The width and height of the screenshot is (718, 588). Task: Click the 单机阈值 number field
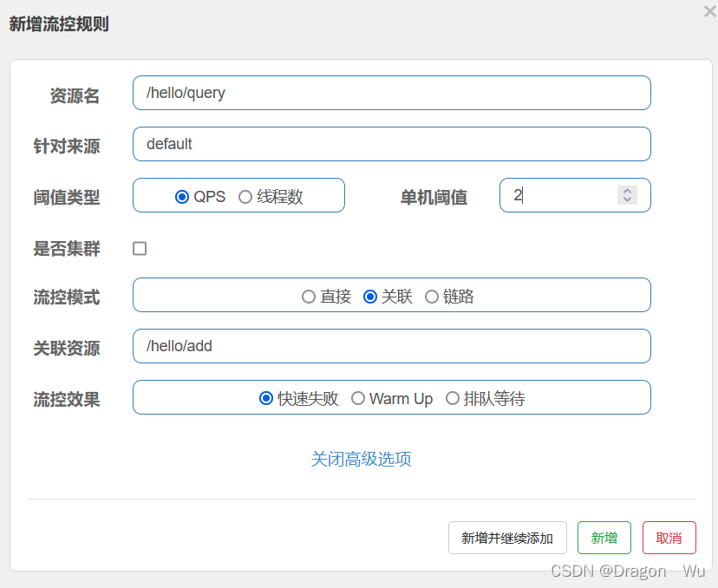click(575, 195)
